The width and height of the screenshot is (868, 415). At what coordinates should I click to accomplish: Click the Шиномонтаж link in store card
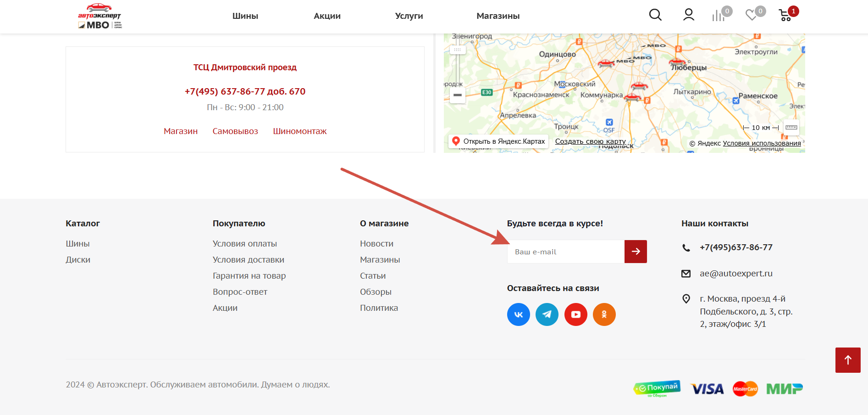click(300, 131)
